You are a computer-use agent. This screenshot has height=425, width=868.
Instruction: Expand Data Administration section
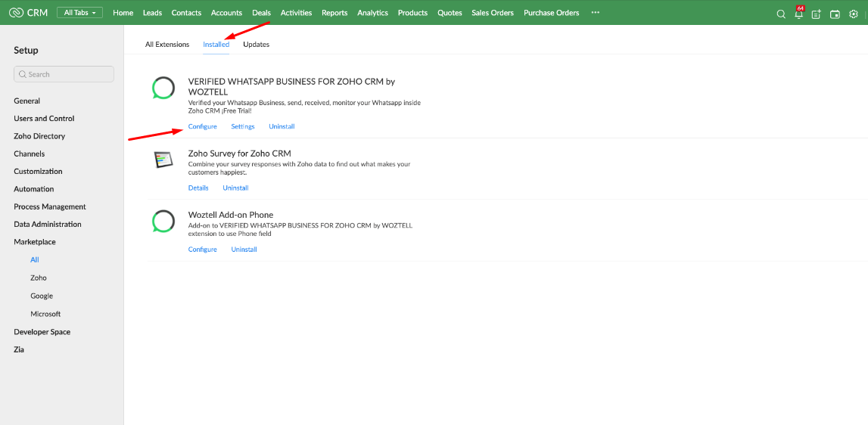pyautogui.click(x=48, y=224)
